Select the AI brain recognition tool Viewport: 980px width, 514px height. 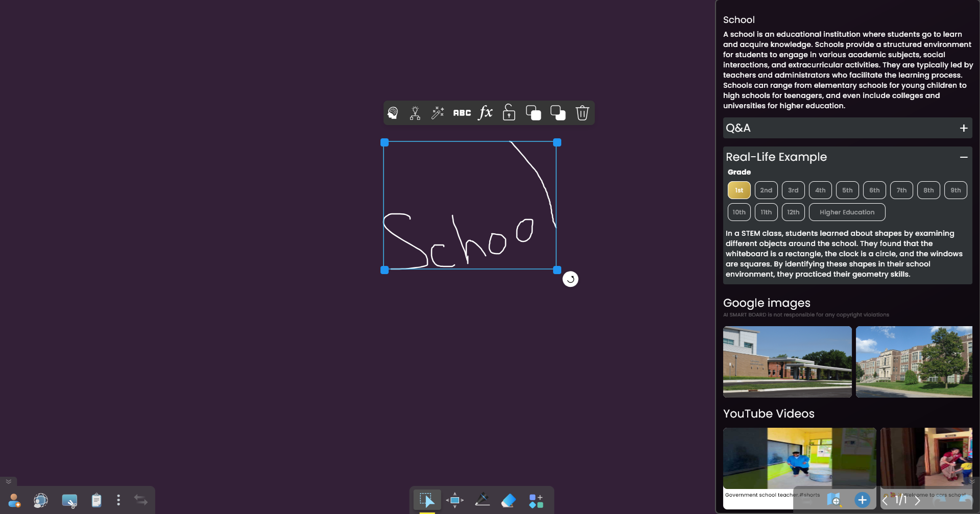(x=393, y=113)
